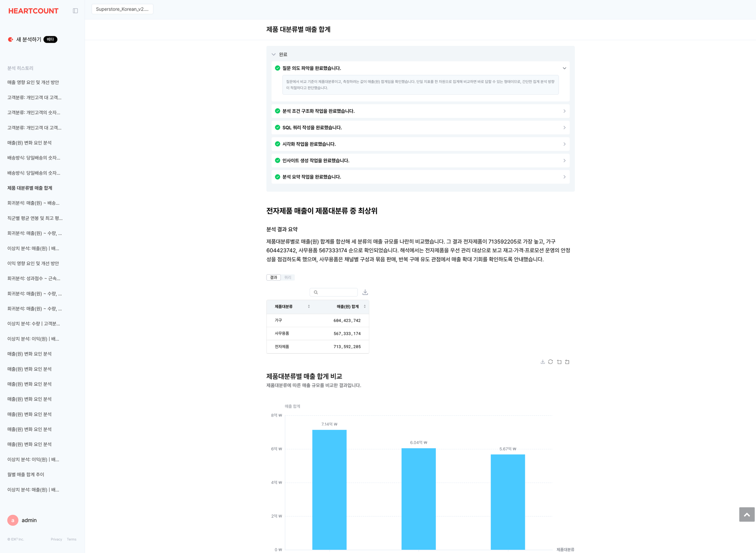The width and height of the screenshot is (756, 553).
Task: Collapse the 완료 progress section
Action: [274, 54]
